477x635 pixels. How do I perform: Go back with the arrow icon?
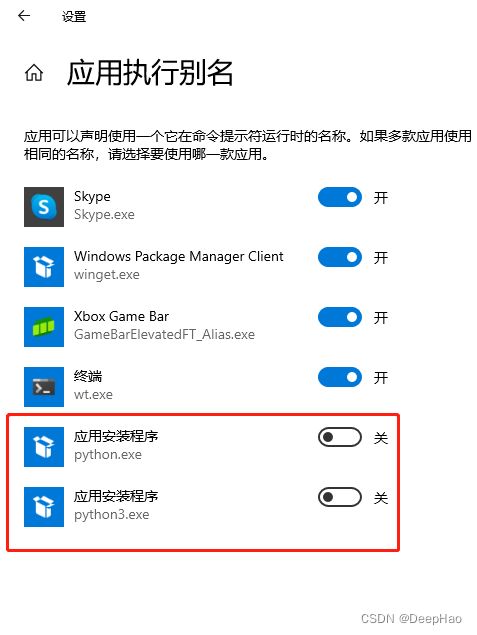pos(24,16)
